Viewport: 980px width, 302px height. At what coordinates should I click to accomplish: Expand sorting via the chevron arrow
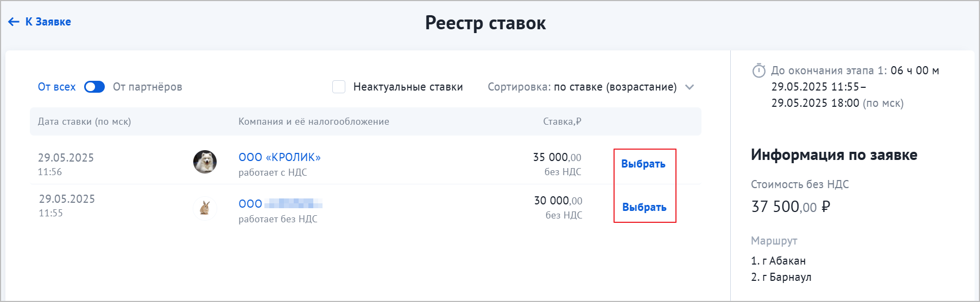tap(690, 87)
